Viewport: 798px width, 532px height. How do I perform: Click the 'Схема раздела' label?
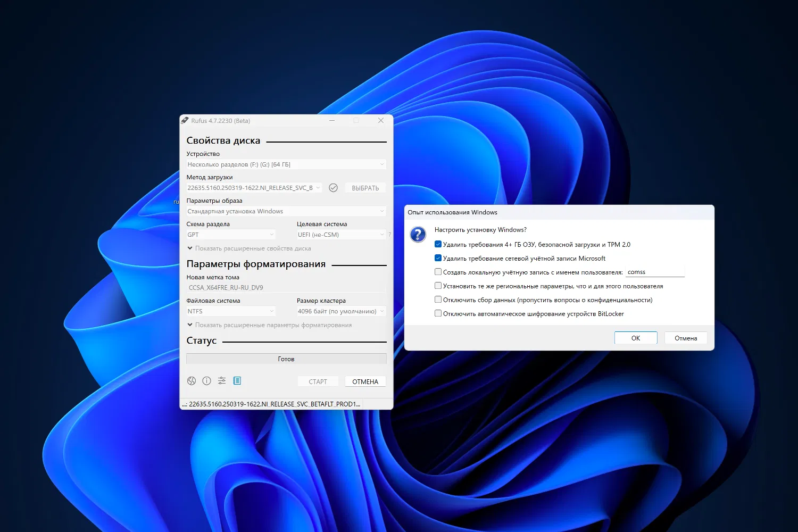[x=208, y=224]
